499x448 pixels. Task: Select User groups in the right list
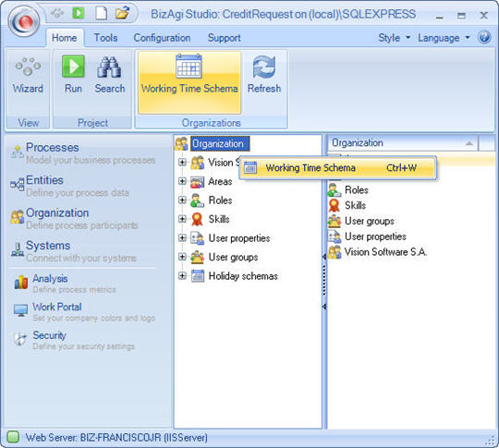click(x=370, y=221)
